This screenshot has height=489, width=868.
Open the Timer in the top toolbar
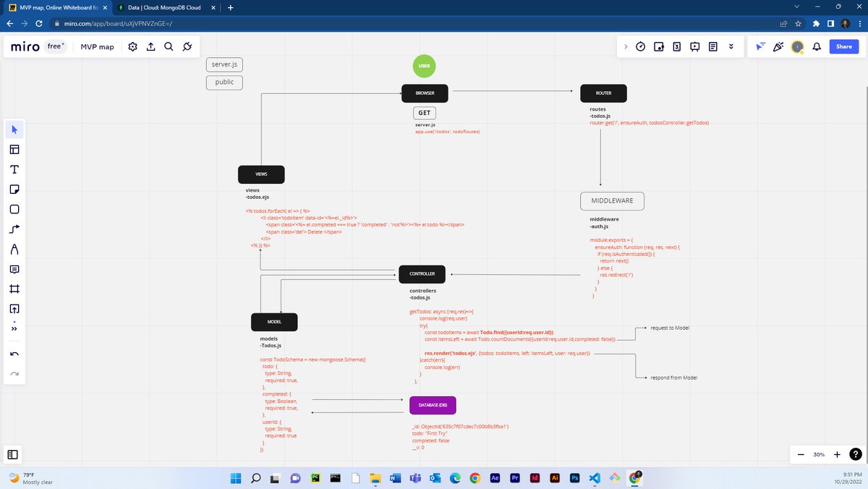pos(641,46)
